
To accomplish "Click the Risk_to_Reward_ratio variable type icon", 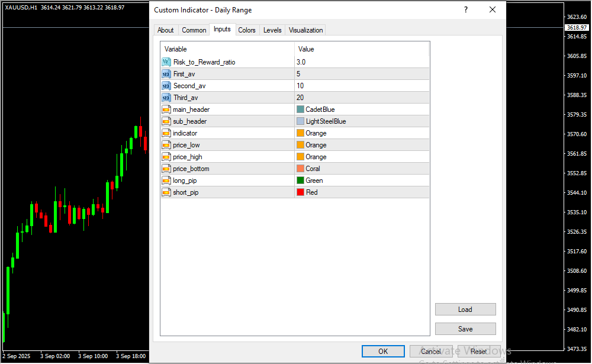I will tap(166, 62).
